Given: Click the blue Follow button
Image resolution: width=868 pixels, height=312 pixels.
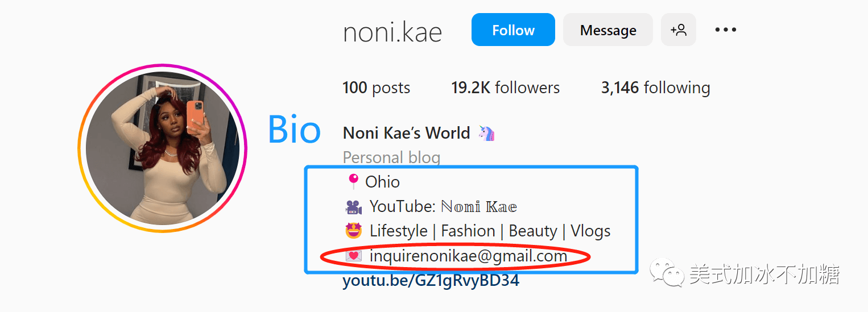Looking at the screenshot, I should point(513,30).
